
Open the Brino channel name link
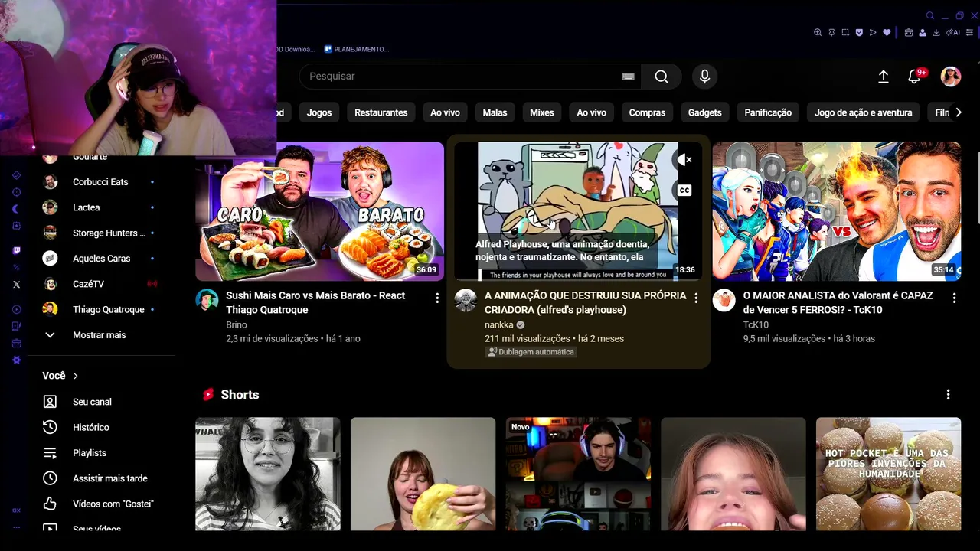[x=237, y=324]
